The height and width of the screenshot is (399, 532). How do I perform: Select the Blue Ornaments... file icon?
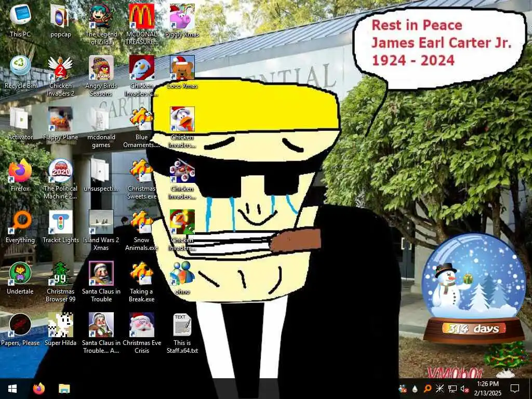pos(141,128)
